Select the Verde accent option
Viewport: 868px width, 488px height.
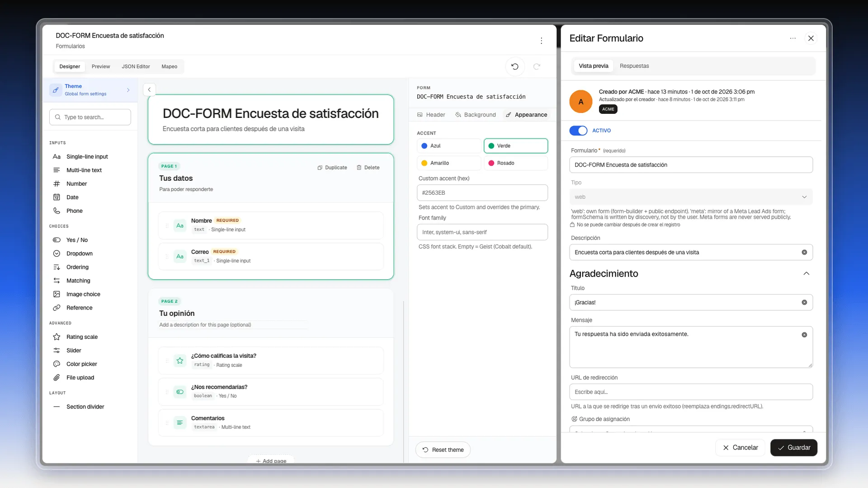[x=516, y=146]
